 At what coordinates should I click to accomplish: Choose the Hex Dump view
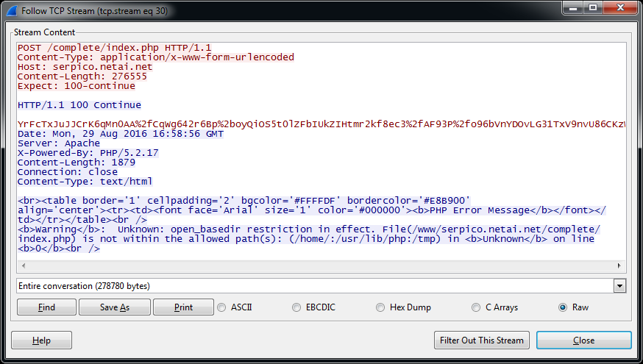pos(380,307)
